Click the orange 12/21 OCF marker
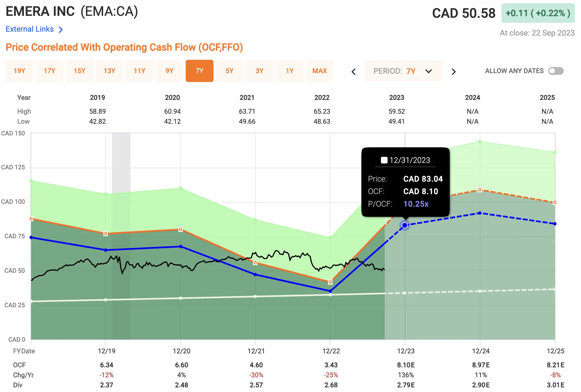The width and height of the screenshot is (581, 392). coord(255,262)
